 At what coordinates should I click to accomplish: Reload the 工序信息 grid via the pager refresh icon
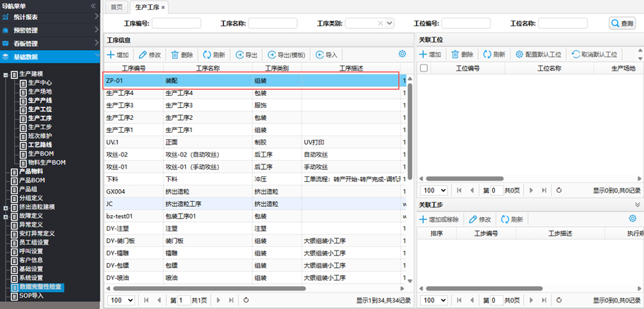(246, 300)
